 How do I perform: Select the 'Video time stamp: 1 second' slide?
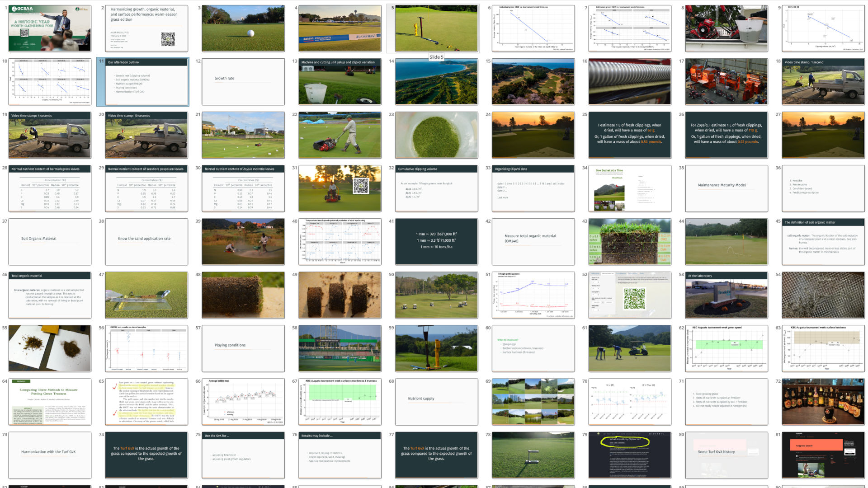tap(822, 81)
